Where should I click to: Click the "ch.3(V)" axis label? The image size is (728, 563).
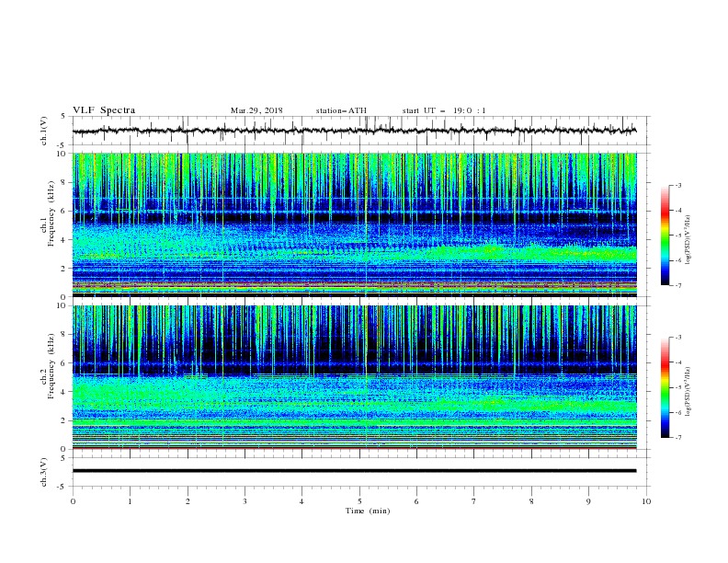44,472
